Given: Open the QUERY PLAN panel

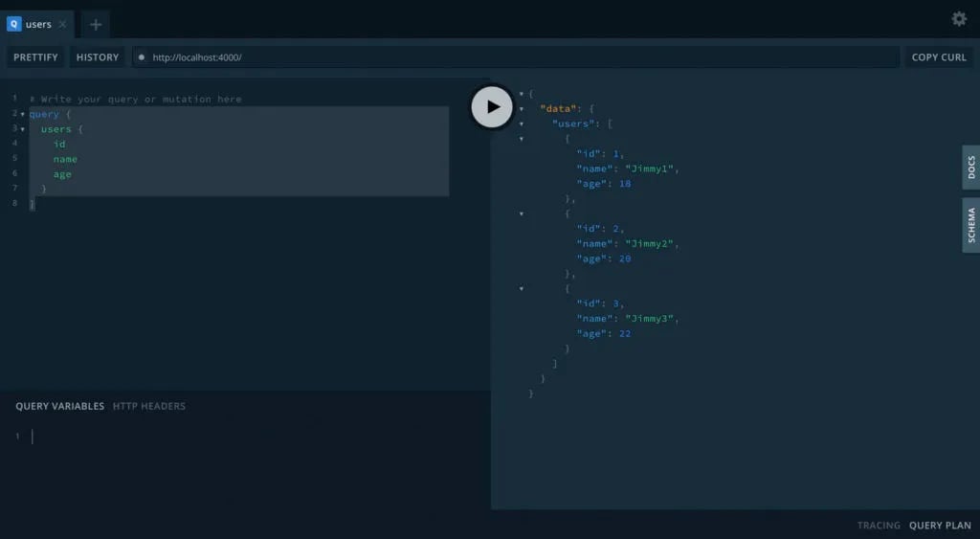Looking at the screenshot, I should (940, 526).
